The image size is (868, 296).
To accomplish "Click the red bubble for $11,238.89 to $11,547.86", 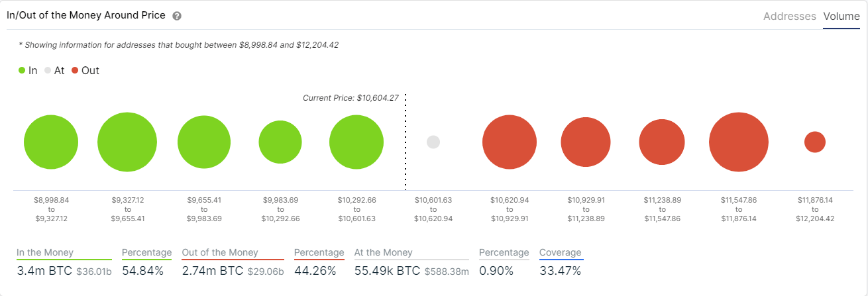I will coord(662,142).
